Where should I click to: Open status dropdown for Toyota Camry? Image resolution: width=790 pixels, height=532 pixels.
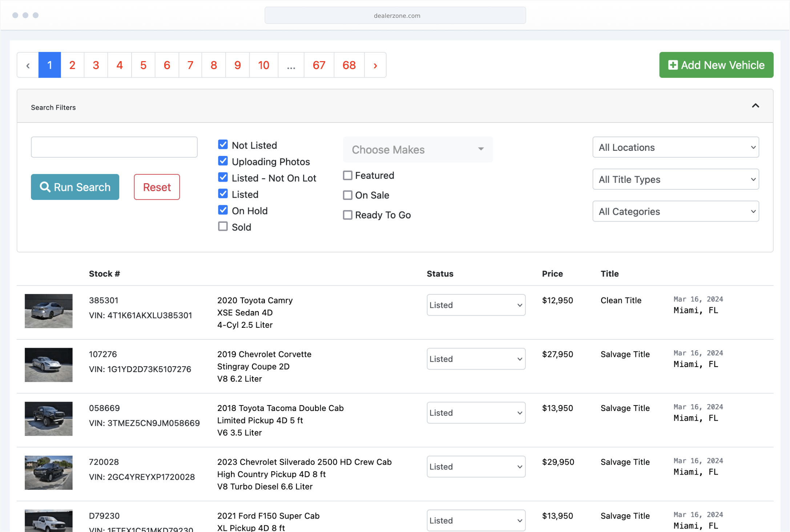pos(476,305)
